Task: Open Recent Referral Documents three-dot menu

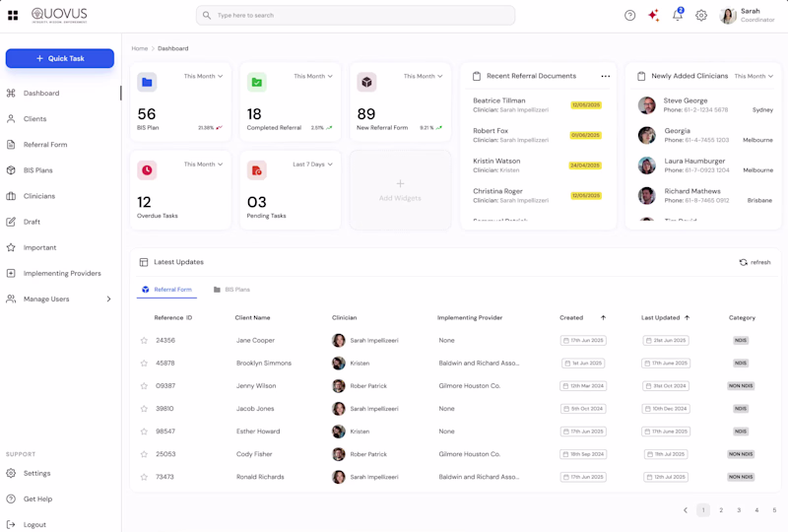Action: point(606,77)
